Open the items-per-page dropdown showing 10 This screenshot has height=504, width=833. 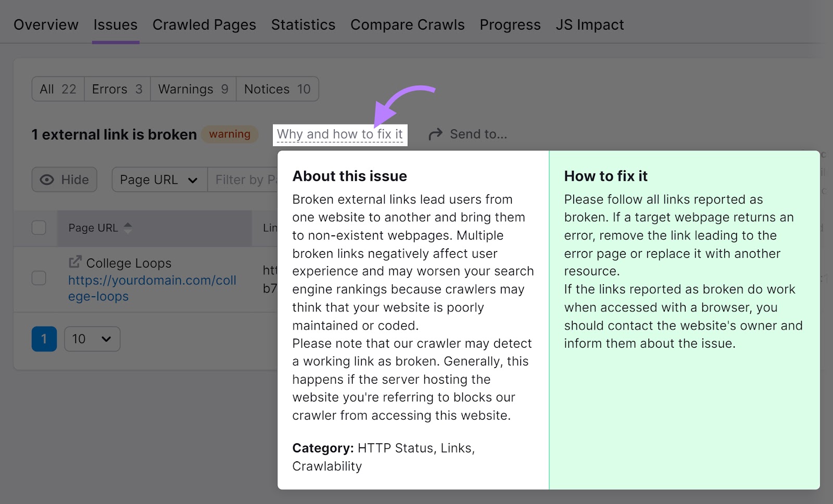(92, 339)
